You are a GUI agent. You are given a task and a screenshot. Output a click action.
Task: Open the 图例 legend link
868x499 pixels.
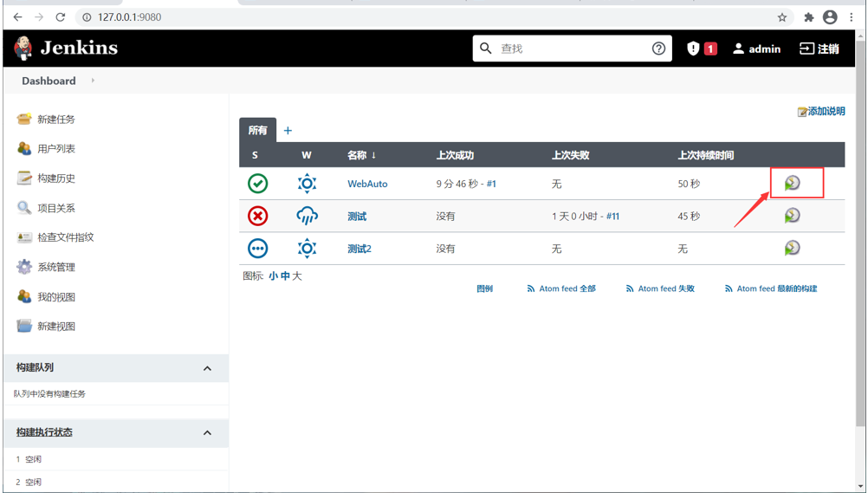coord(485,288)
